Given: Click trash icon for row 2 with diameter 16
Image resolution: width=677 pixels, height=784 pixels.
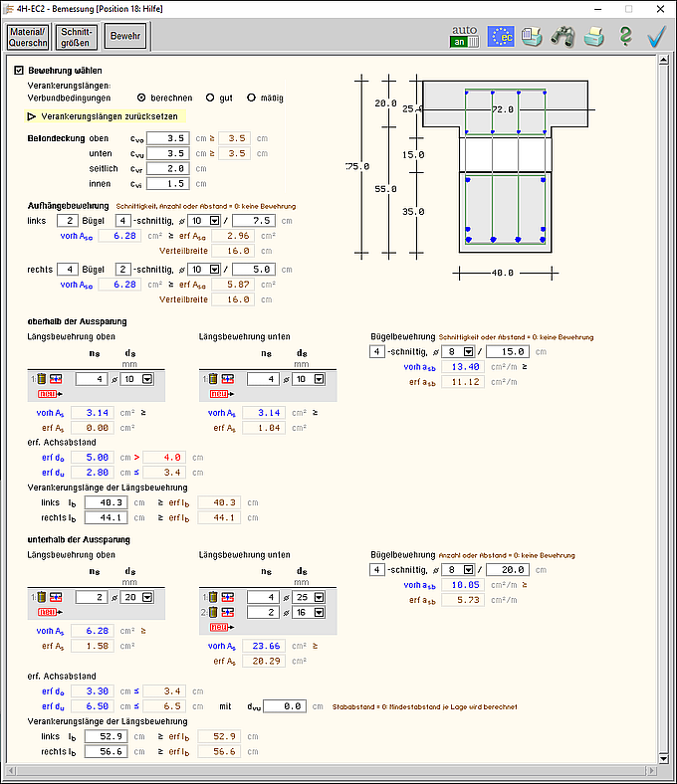Looking at the screenshot, I should pos(212,613).
